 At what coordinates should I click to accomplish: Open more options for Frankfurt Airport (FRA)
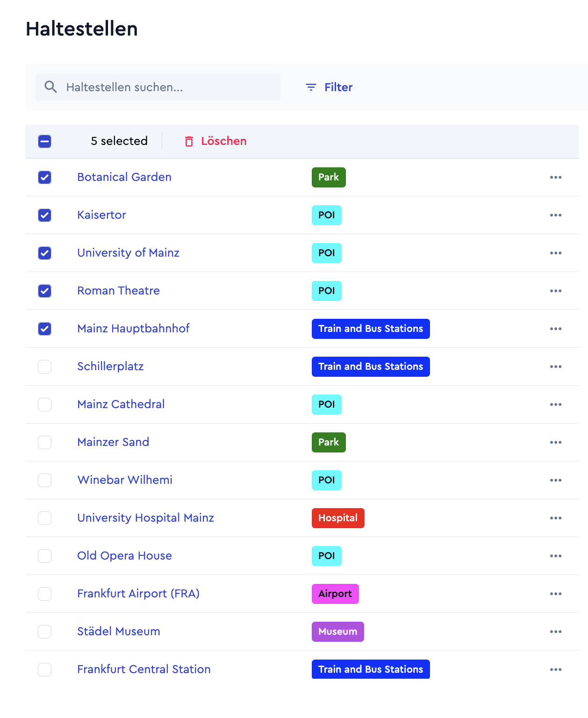coord(556,594)
